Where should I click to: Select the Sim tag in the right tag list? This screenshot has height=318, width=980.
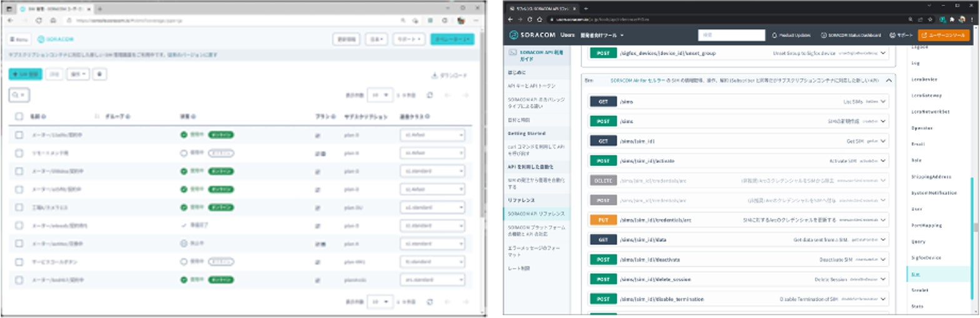point(937,274)
